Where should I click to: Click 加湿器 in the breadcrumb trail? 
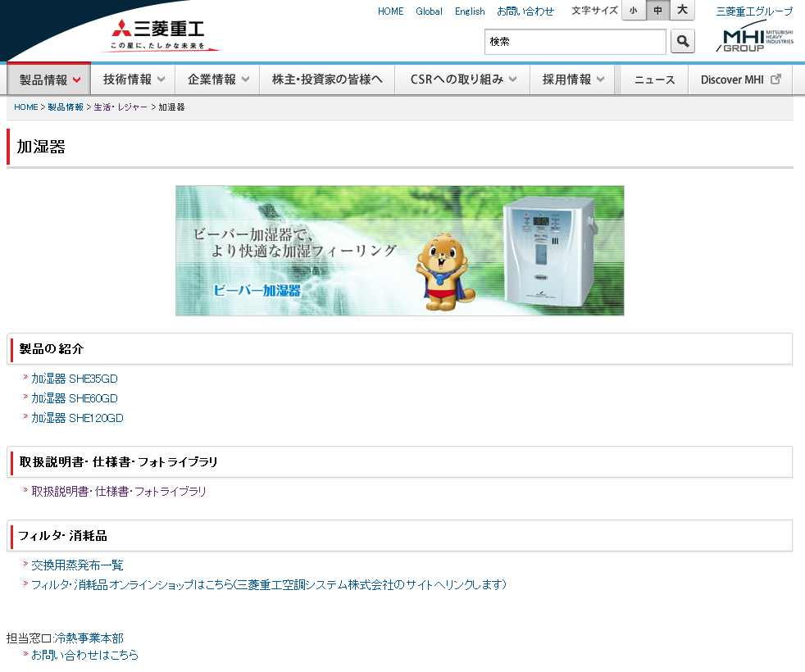click(171, 107)
